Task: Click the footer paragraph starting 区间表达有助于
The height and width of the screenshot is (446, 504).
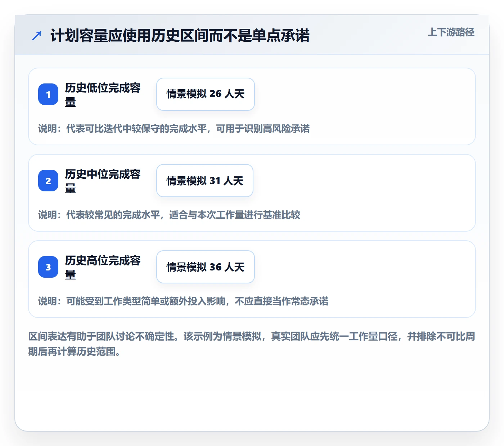Action: (x=252, y=344)
